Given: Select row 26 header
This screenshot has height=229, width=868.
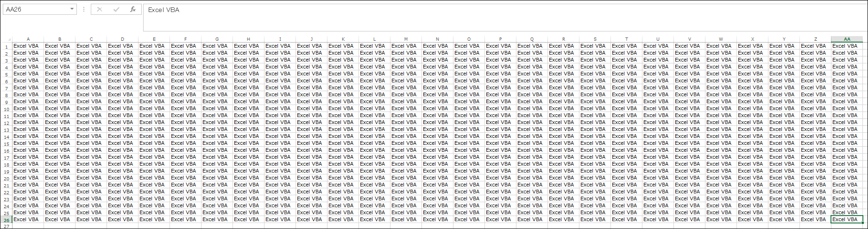Looking at the screenshot, I should [6, 220].
